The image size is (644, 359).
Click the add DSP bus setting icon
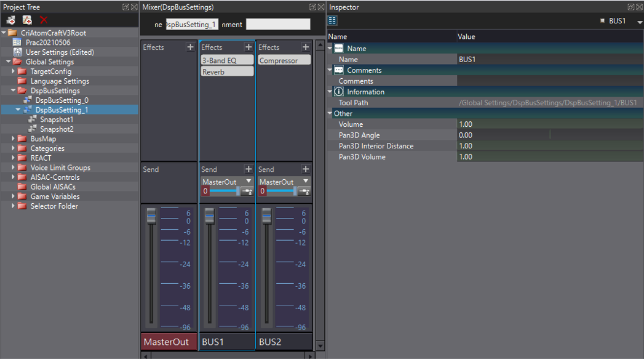tap(10, 20)
